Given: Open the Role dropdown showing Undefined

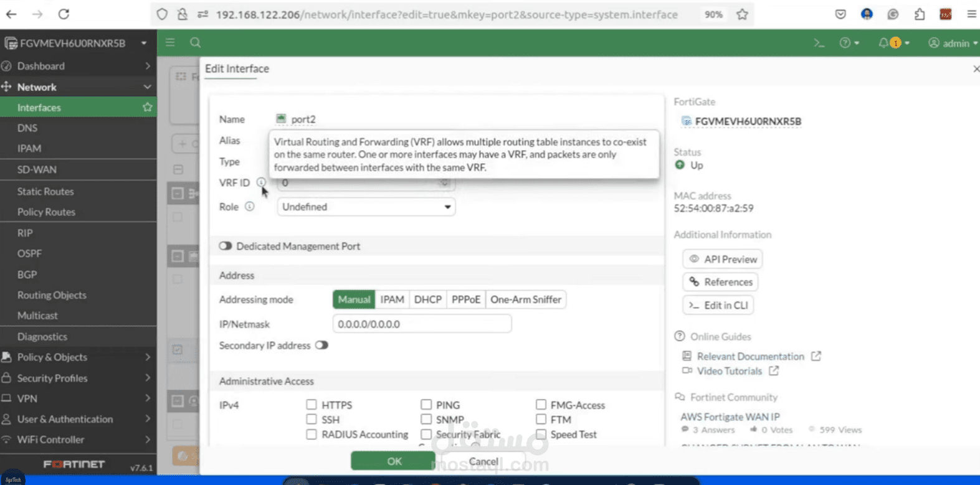Looking at the screenshot, I should pyautogui.click(x=366, y=207).
